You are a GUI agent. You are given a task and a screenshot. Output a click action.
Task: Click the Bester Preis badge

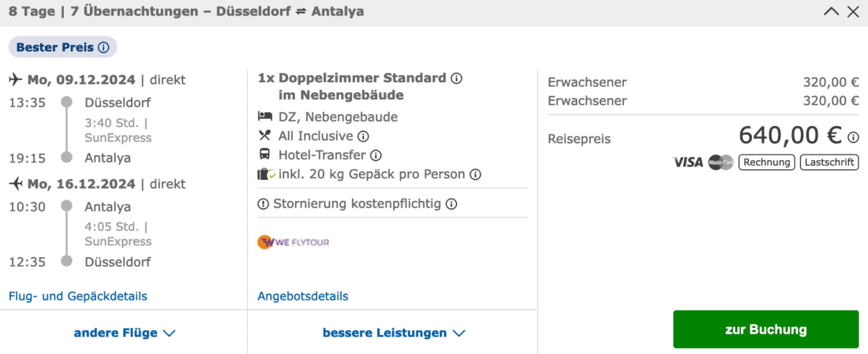(54, 47)
